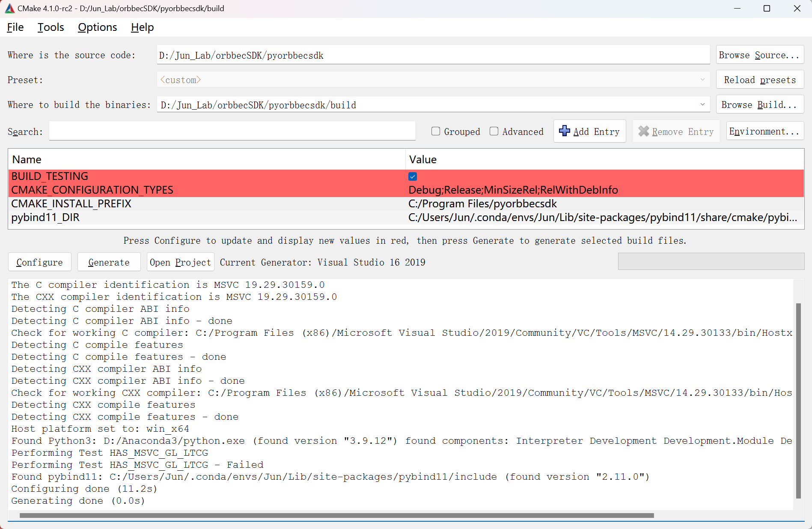This screenshot has width=812, height=529.
Task: Open the Preset dropdown
Action: (702, 80)
